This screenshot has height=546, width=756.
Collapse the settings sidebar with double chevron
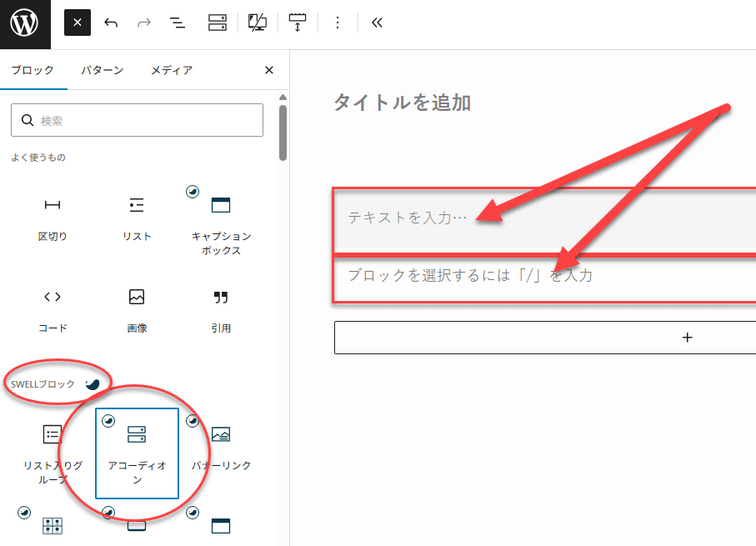(376, 23)
